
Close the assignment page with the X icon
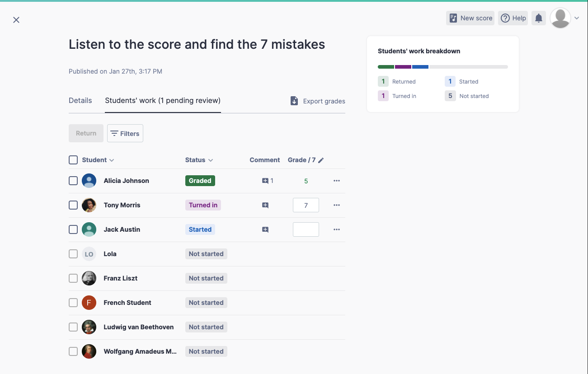pyautogui.click(x=16, y=20)
